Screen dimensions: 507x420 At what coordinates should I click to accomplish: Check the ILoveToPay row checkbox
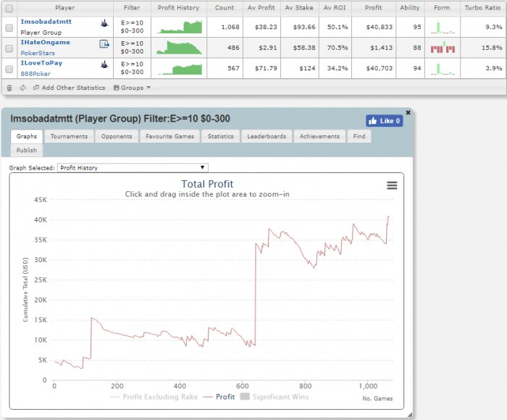[9, 70]
